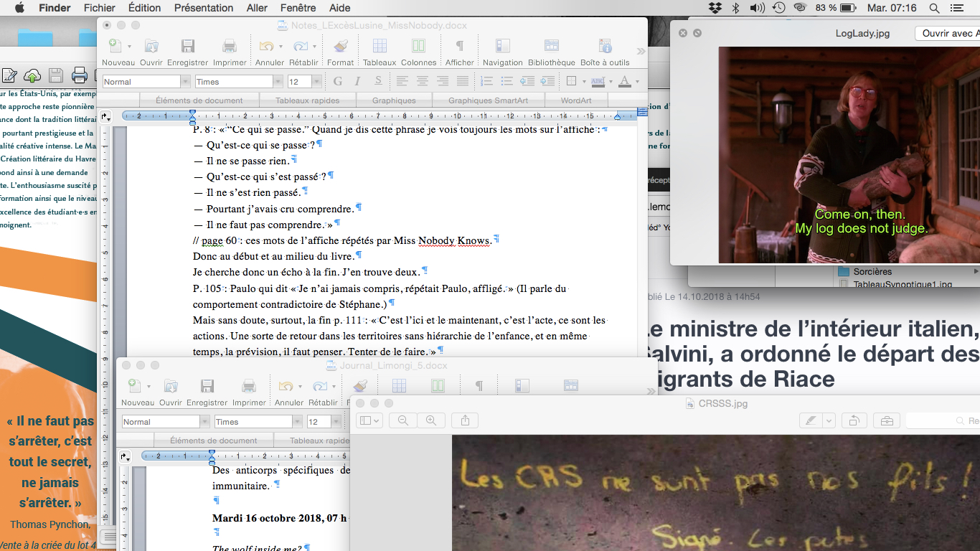This screenshot has height=551, width=980.
Task: Zoom out on the CRSSS.jpg image
Action: click(403, 420)
